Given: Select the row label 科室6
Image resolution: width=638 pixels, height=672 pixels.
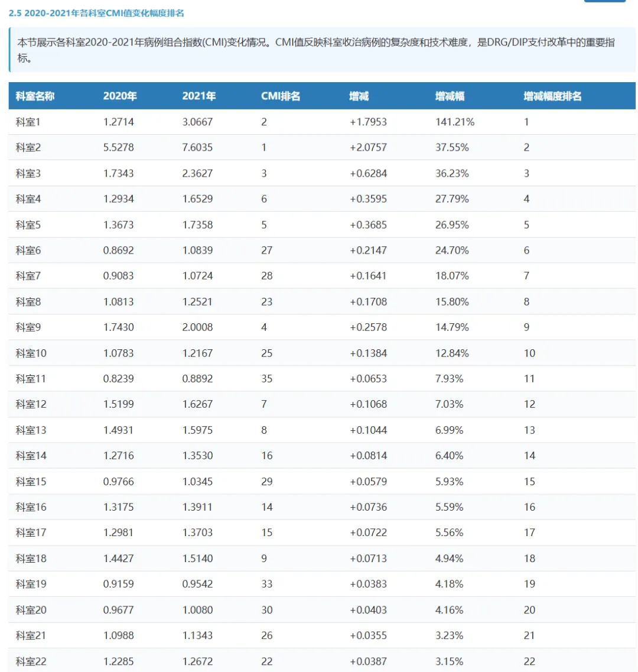Looking at the screenshot, I should [x=28, y=250].
